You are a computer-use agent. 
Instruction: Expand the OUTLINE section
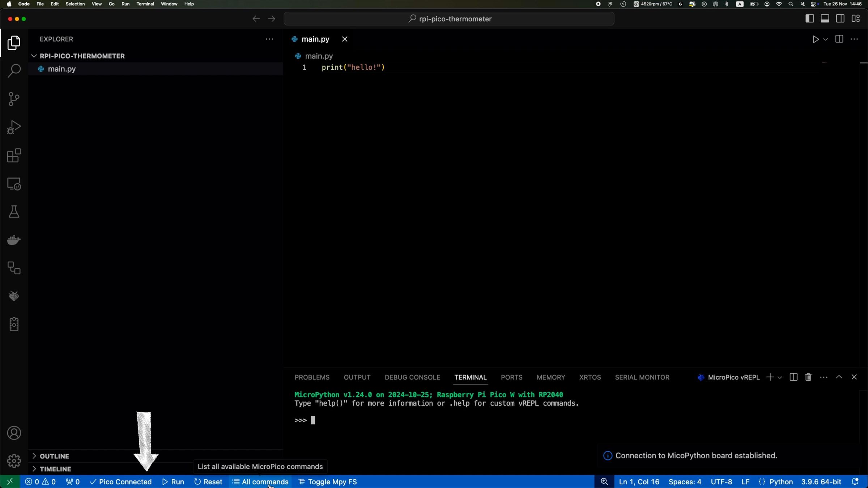point(54,456)
